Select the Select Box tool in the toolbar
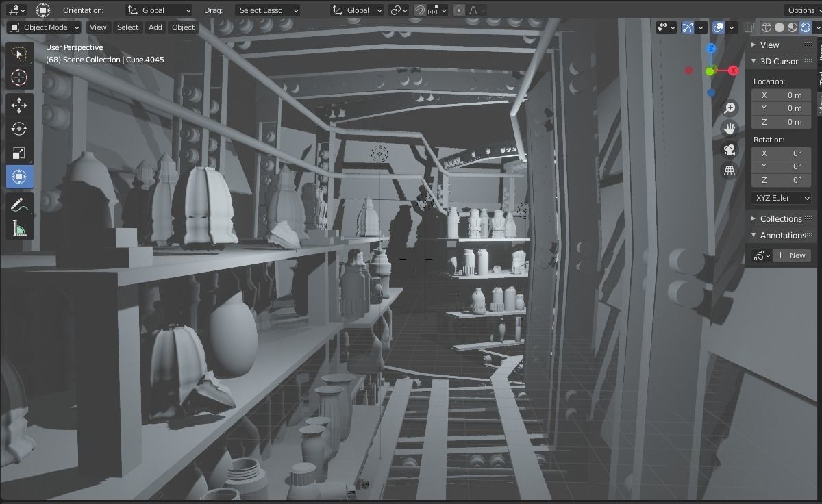822x504 pixels. [x=19, y=54]
